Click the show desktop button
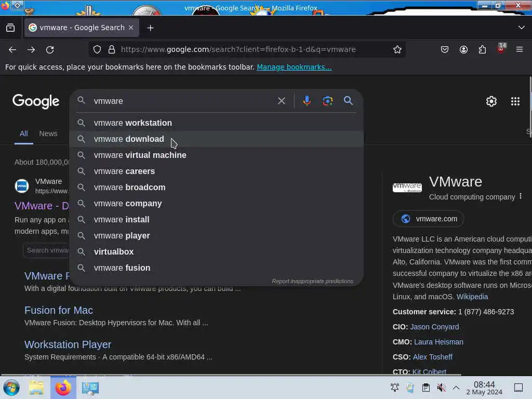This screenshot has height=399, width=532. coord(518,388)
